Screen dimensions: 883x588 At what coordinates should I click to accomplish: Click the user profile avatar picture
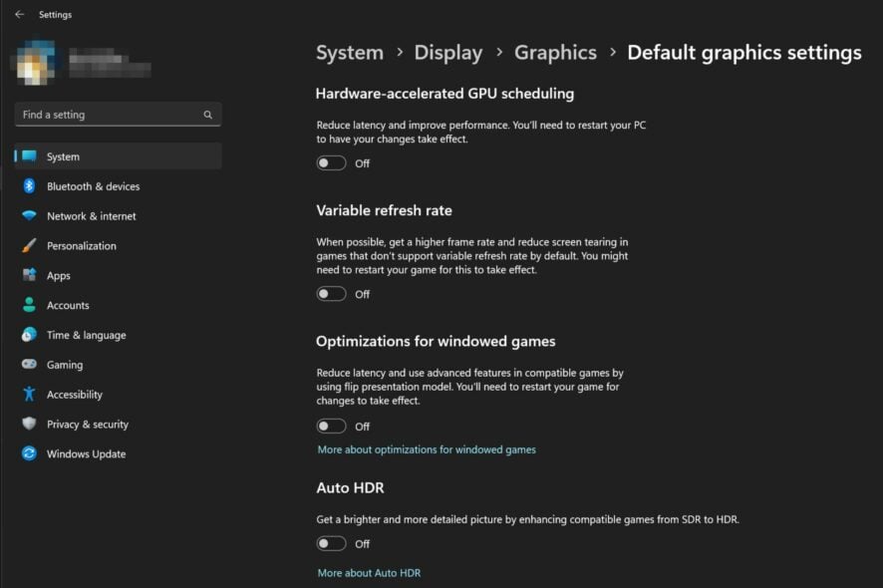pos(36,62)
